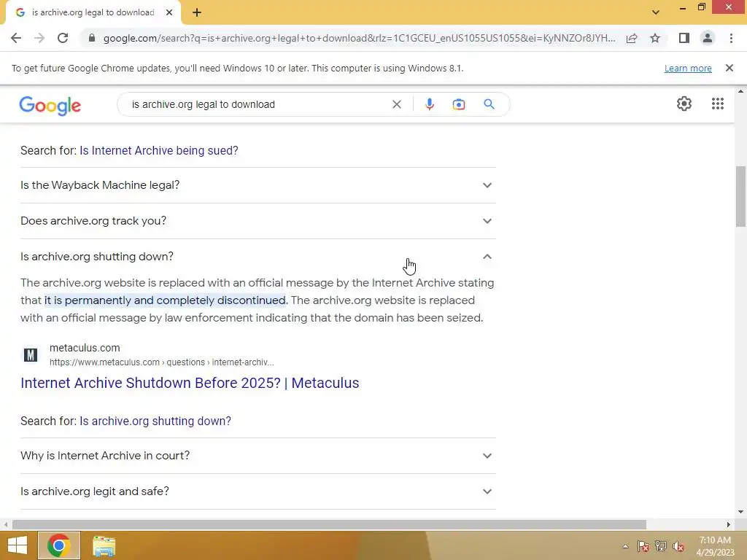The height and width of the screenshot is (560, 747).
Task: Click the scroll-down arrow of vertical scrollbar
Action: coord(740,512)
